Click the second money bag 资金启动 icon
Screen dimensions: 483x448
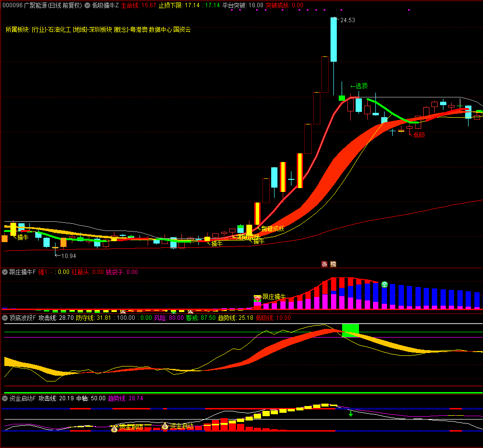[165, 426]
